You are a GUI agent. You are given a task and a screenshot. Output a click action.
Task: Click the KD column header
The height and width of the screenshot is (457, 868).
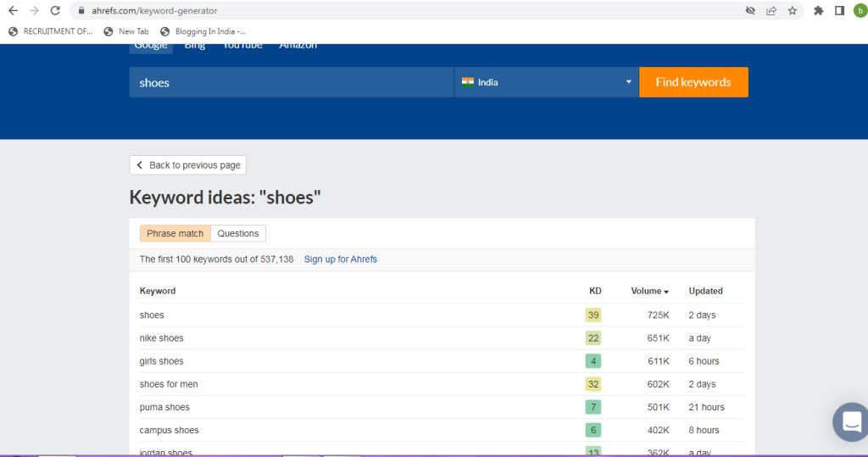(595, 291)
